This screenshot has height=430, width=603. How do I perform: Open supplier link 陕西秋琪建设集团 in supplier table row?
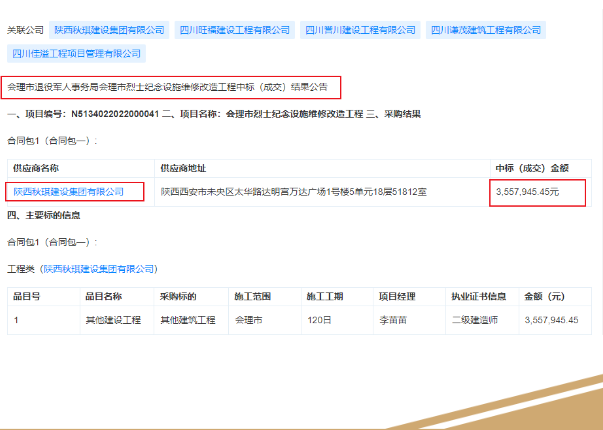(69, 190)
